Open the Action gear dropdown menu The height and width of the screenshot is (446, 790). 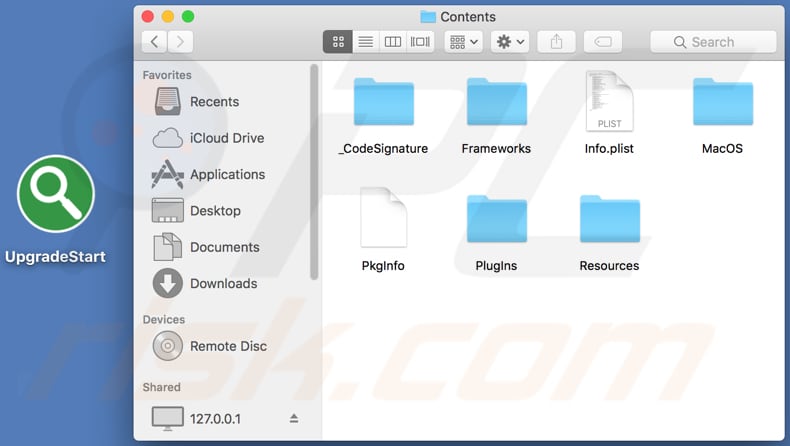(x=510, y=42)
